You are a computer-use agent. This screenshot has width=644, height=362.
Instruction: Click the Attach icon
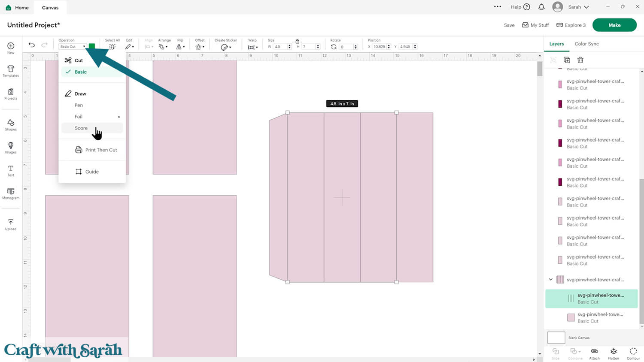(x=594, y=353)
